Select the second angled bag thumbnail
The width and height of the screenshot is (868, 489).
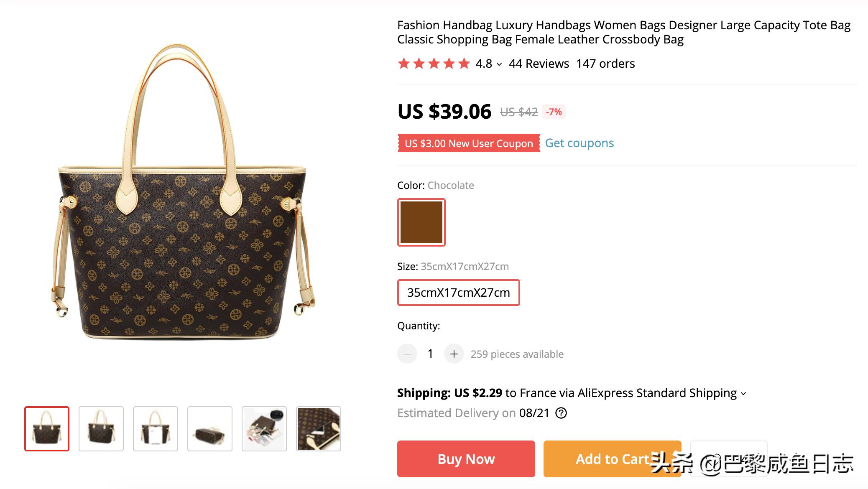coord(101,428)
